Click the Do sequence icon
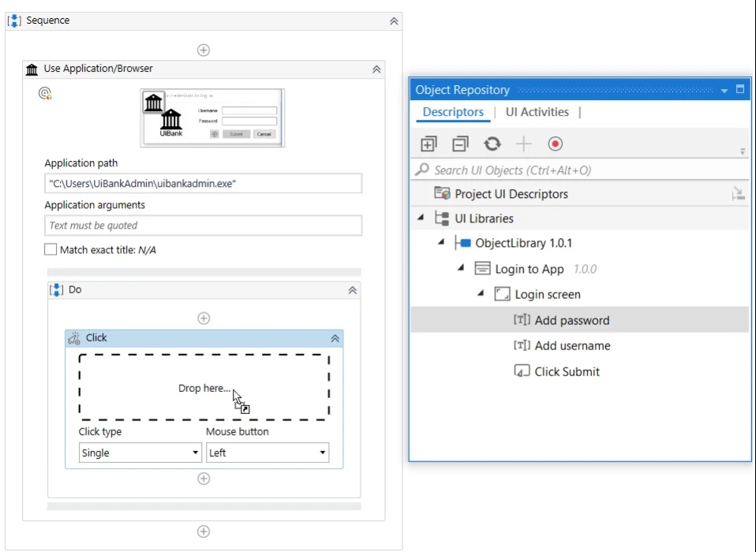Image resolution: width=756 pixels, height=552 pixels. tap(56, 289)
